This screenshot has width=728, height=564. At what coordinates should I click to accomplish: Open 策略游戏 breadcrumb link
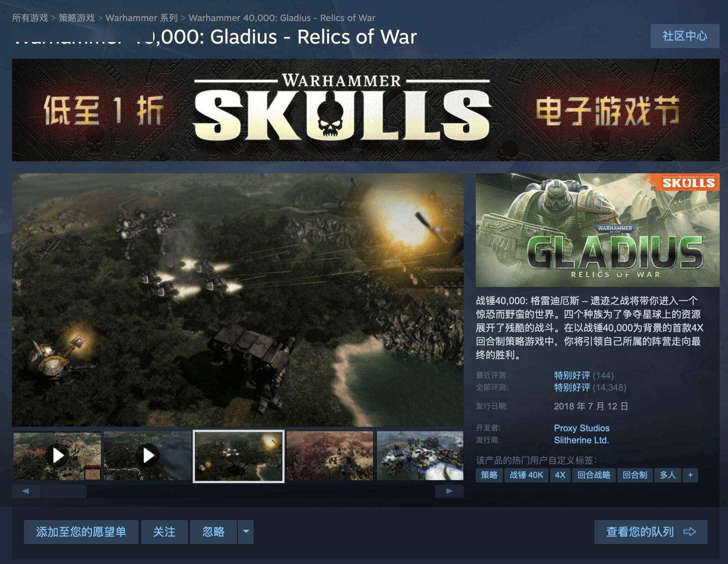[x=76, y=18]
